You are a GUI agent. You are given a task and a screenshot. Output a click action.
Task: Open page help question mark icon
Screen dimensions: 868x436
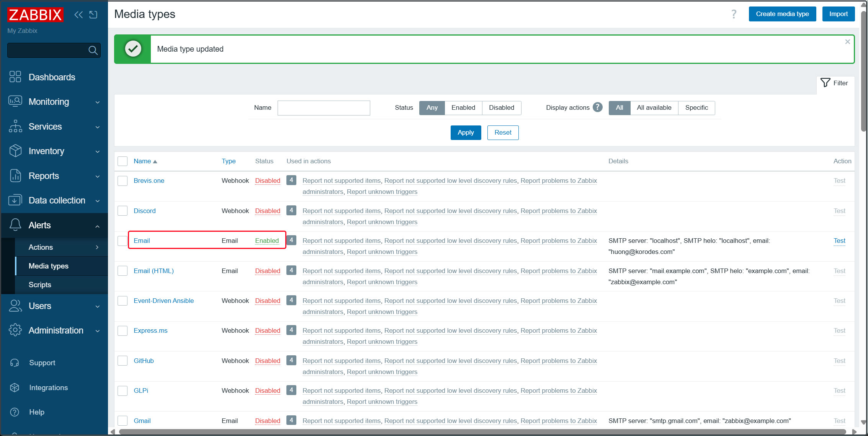pyautogui.click(x=734, y=14)
